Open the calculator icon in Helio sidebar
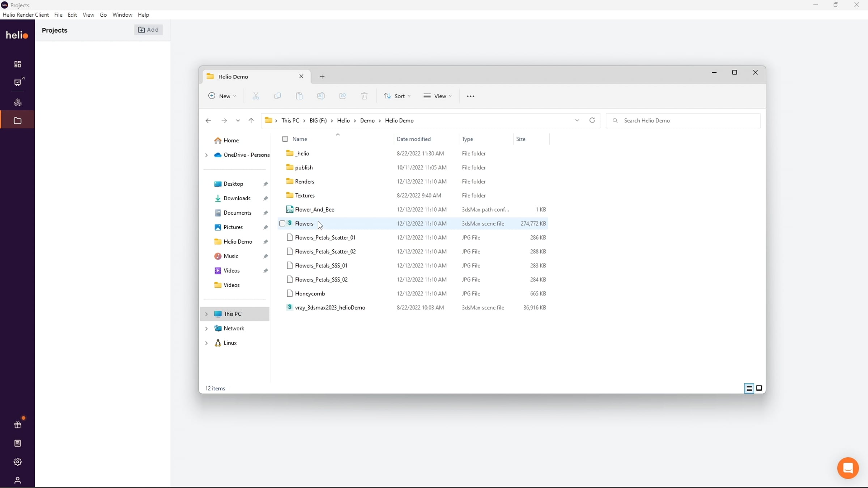Viewport: 868px width, 488px height. click(17, 443)
